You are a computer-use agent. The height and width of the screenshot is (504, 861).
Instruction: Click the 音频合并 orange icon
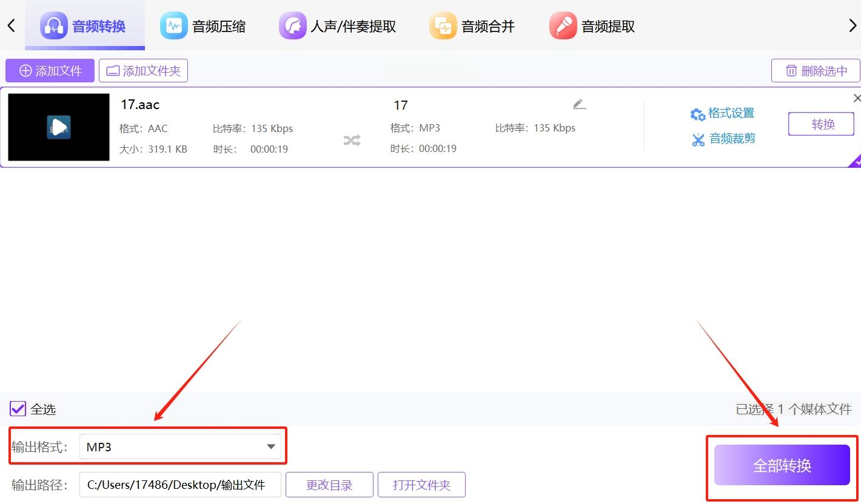click(443, 26)
